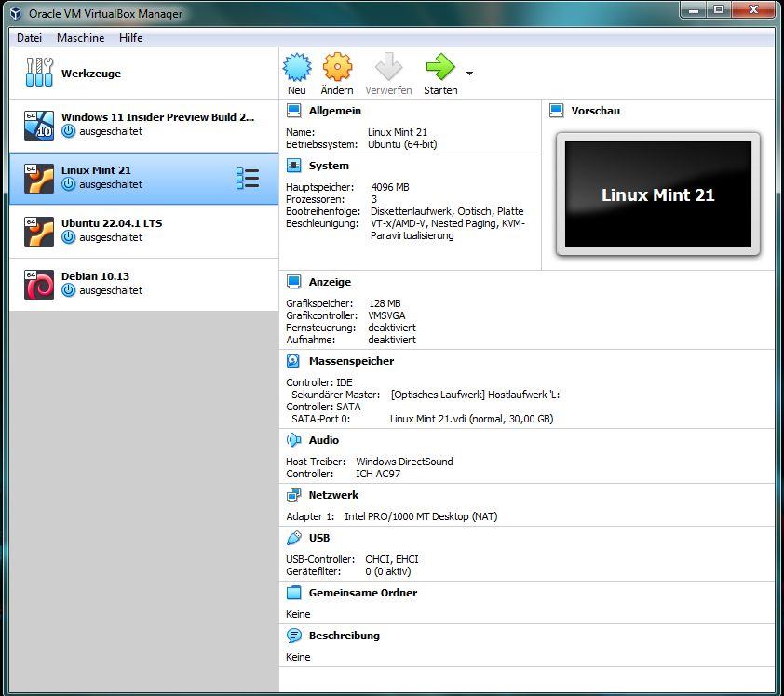Click the Werkzeuge label
The image size is (784, 696).
click(x=91, y=74)
